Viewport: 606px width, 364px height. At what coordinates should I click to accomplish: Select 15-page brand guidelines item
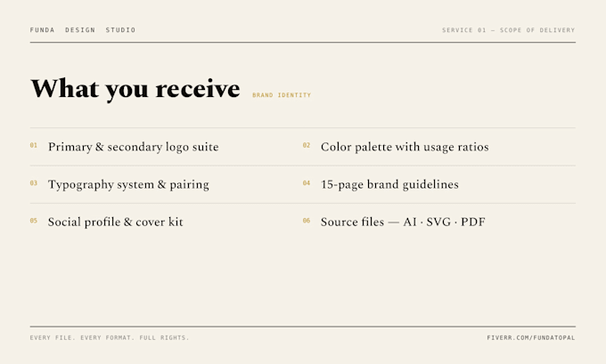coord(389,184)
